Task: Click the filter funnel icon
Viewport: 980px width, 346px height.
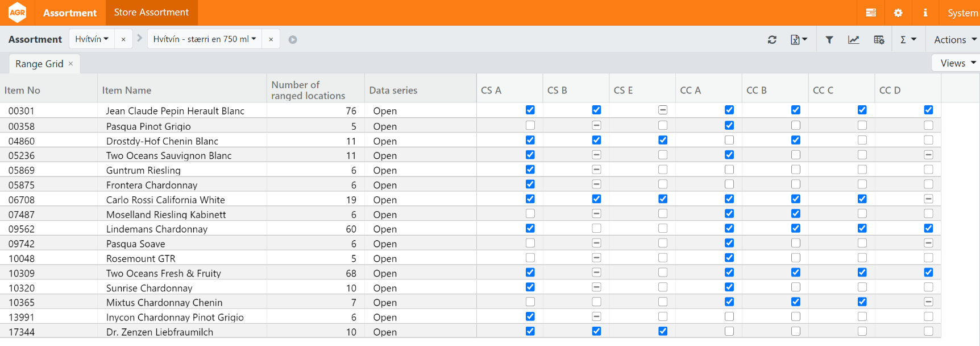Action: [829, 40]
